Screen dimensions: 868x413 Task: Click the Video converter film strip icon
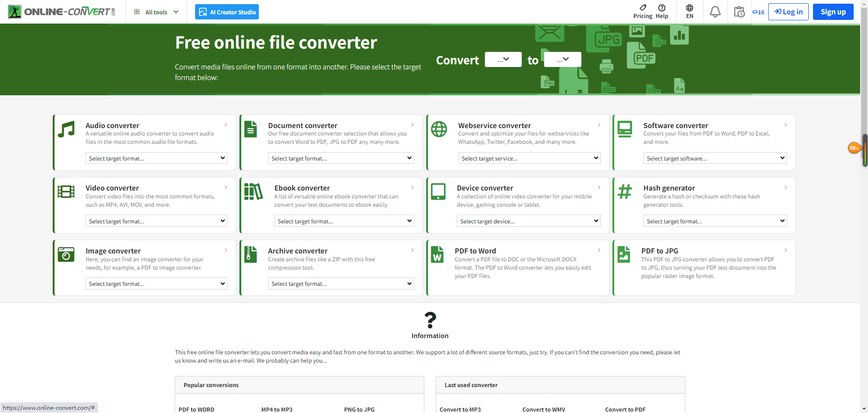tap(66, 191)
